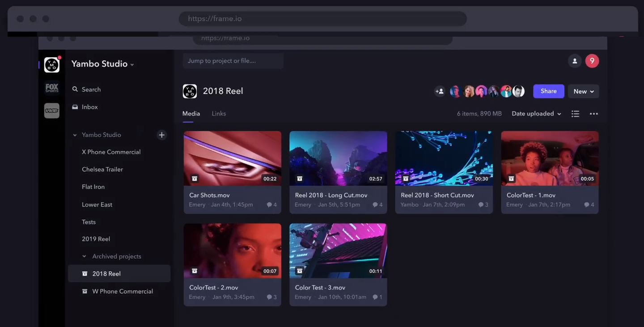Open the Inbox from the sidebar

pos(85,106)
